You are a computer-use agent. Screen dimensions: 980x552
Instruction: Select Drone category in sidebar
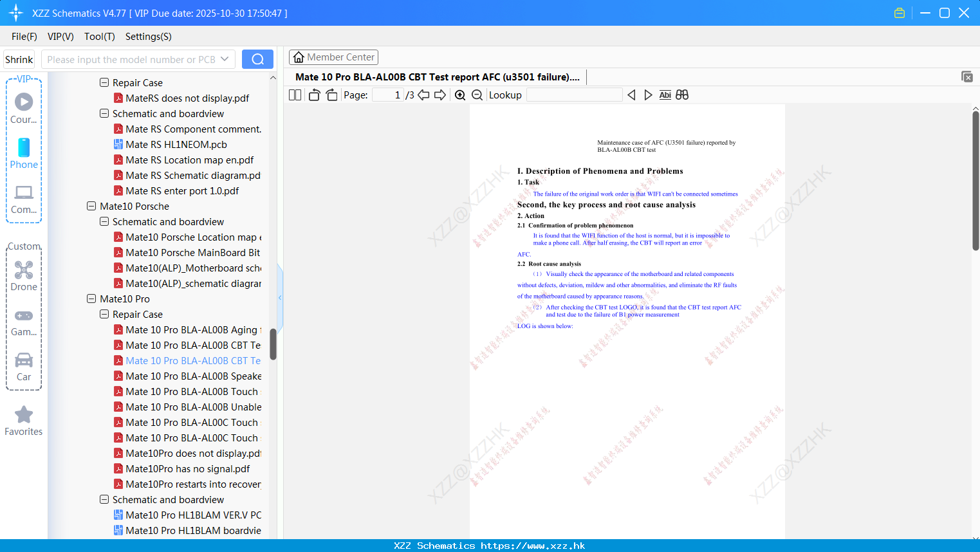click(24, 276)
